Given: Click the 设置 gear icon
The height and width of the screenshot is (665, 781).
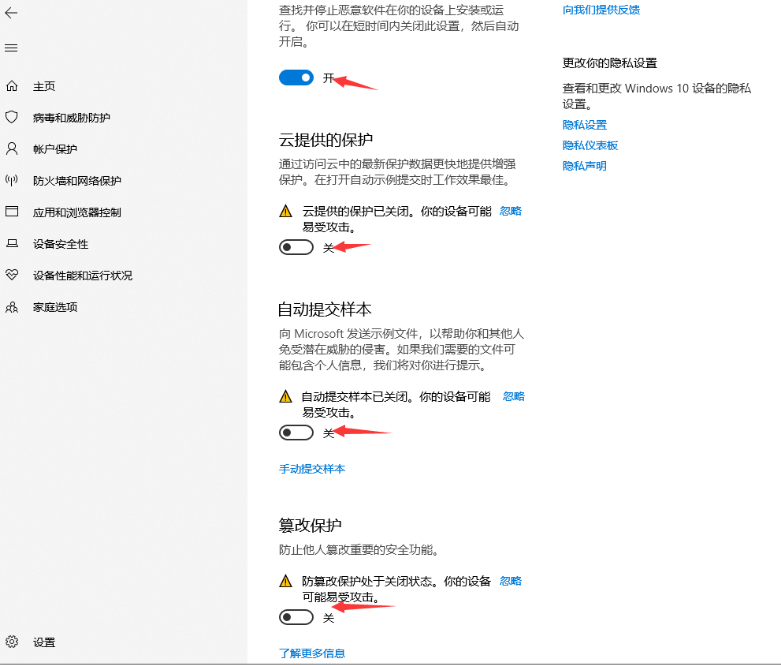Looking at the screenshot, I should click(12, 642).
